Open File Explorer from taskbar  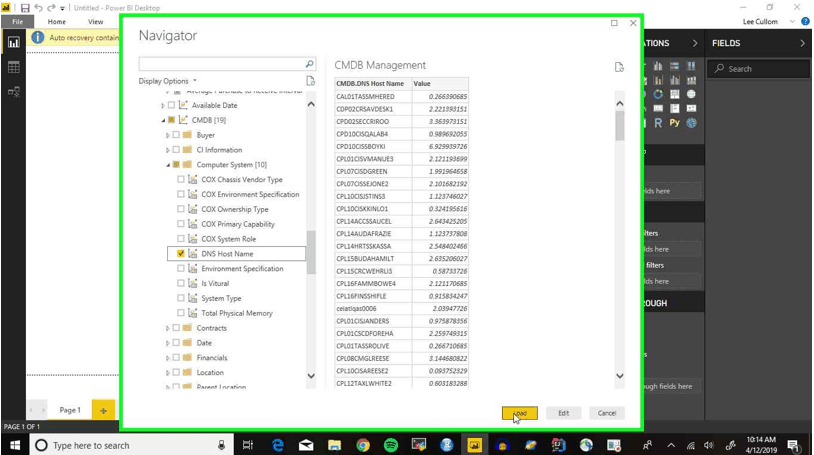coord(335,445)
